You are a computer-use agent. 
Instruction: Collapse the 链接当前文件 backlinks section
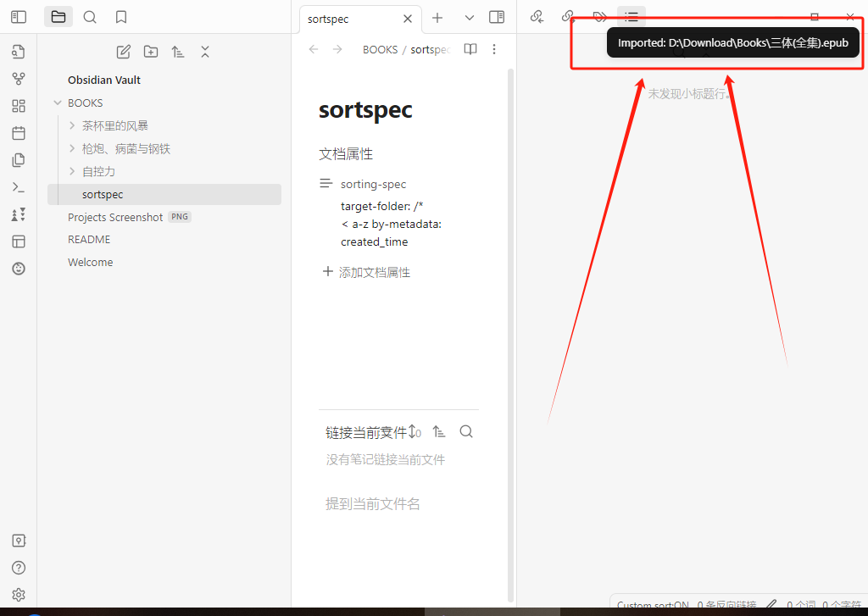click(365, 432)
